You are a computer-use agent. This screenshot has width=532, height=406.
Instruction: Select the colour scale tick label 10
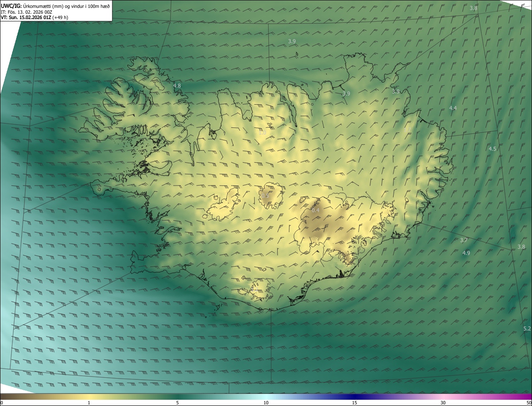point(266,403)
